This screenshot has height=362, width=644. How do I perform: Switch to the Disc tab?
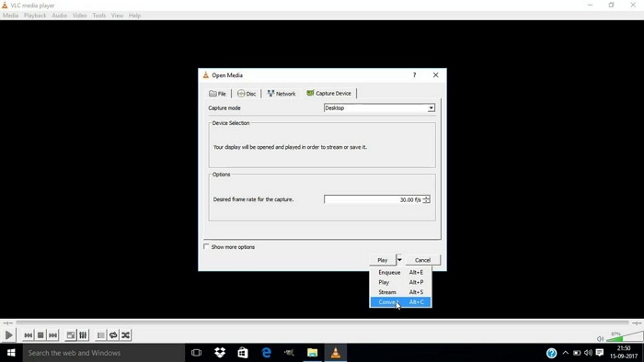[x=247, y=94]
